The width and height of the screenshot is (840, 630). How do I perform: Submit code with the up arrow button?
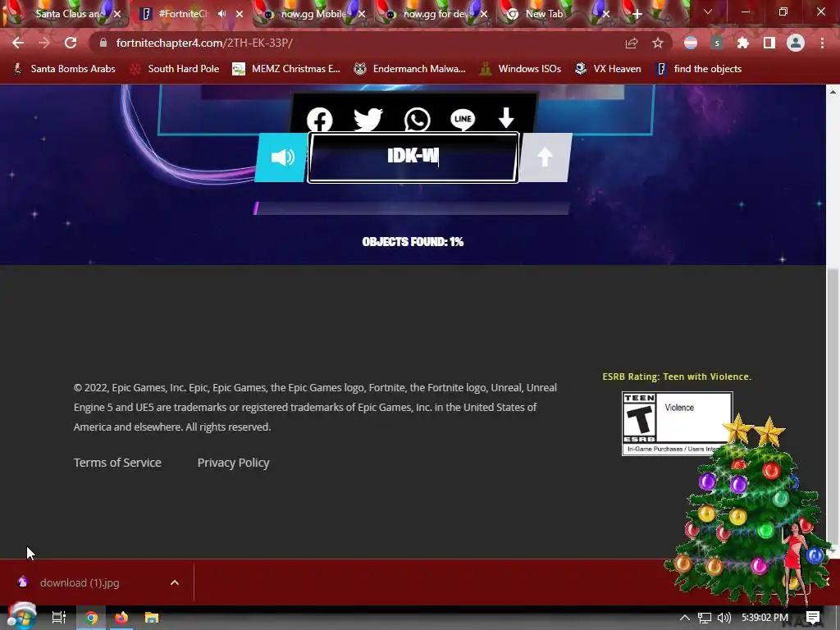[x=545, y=157]
